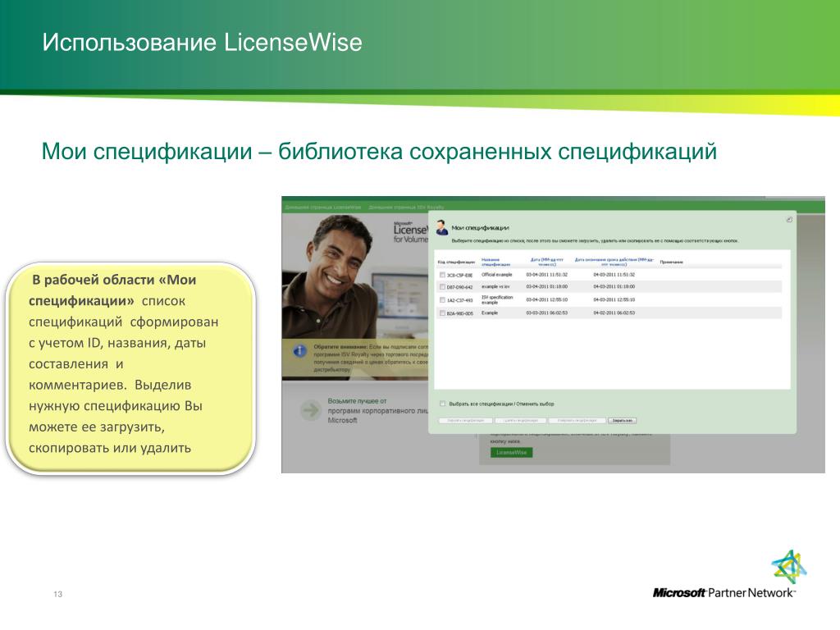Select the example vs isv specification name
The height and width of the screenshot is (630, 840).
click(x=495, y=287)
